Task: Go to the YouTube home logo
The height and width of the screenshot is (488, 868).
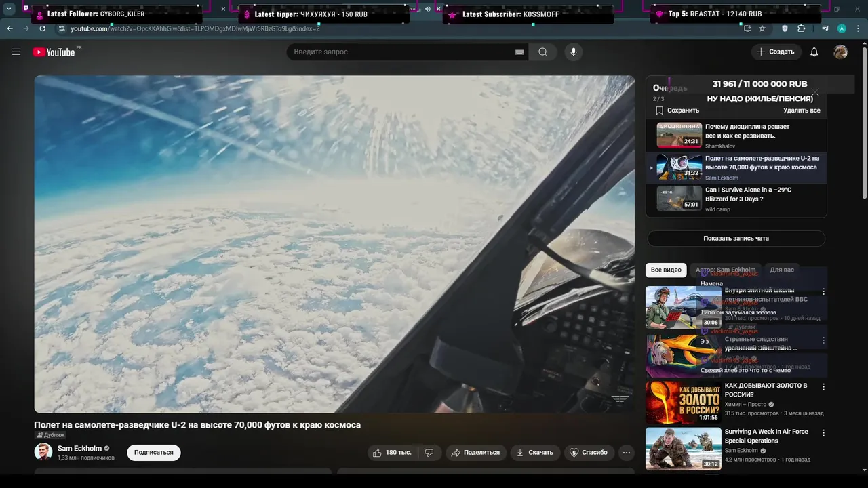Action: pyautogui.click(x=54, y=52)
